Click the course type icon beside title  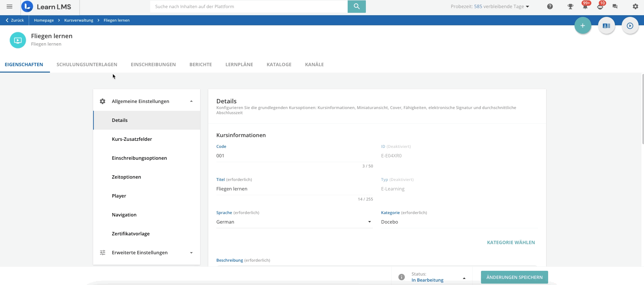click(x=18, y=40)
